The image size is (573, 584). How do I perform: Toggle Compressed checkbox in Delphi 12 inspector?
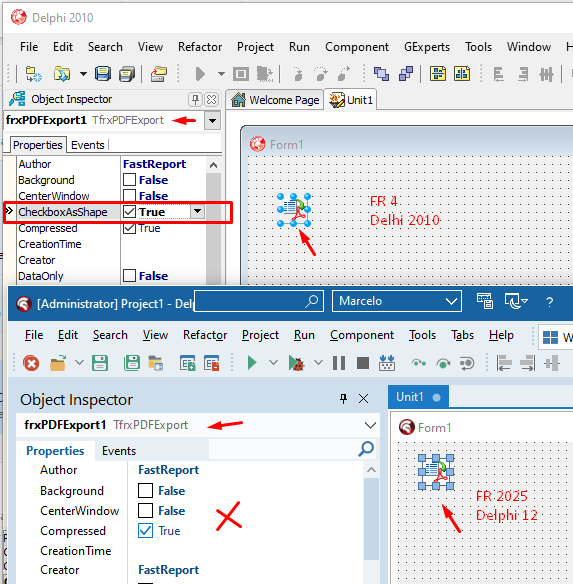tap(145, 531)
